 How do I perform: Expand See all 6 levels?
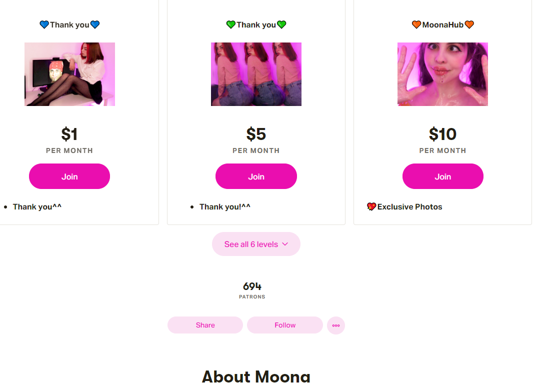(x=255, y=244)
